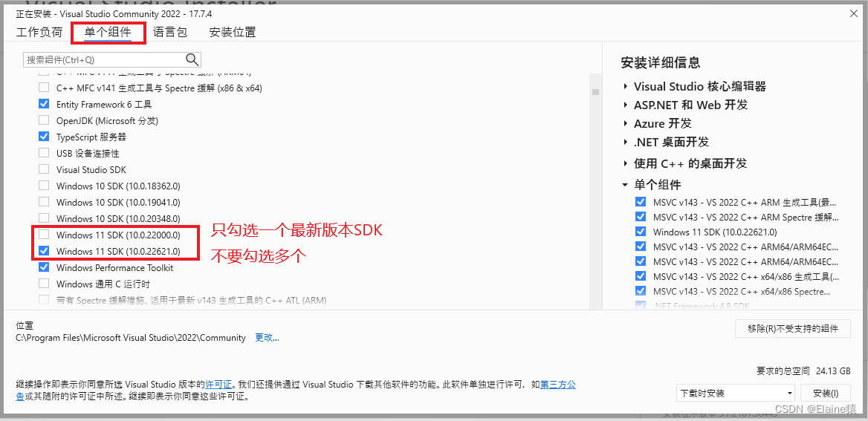Screen dimensions: 868x421
Task: Expand Visual Studio 核心编辑器 details
Action: tap(625, 86)
